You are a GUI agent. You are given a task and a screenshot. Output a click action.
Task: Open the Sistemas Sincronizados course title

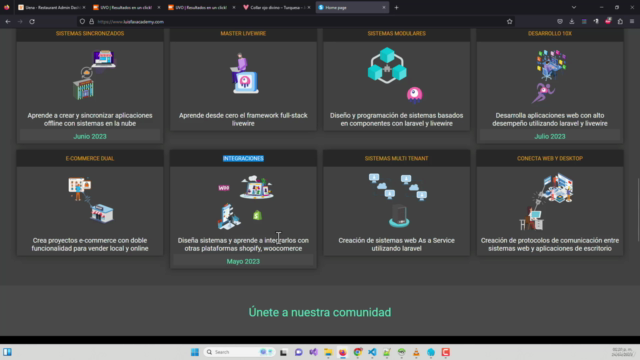pos(90,33)
